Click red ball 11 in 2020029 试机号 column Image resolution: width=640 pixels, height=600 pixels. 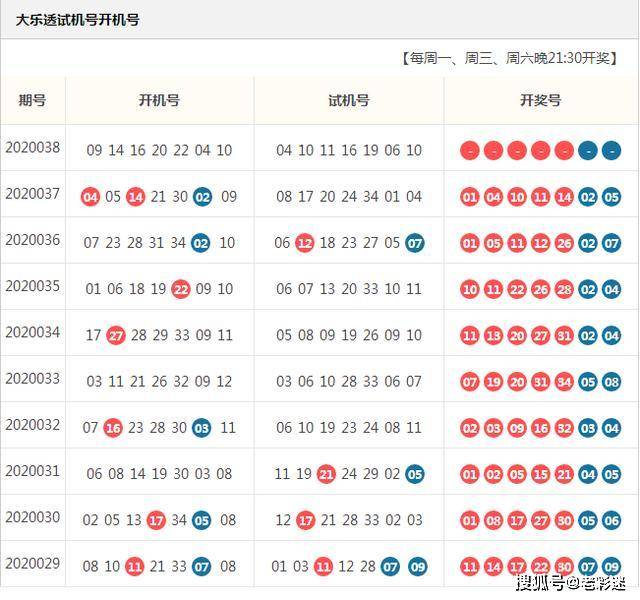(323, 567)
